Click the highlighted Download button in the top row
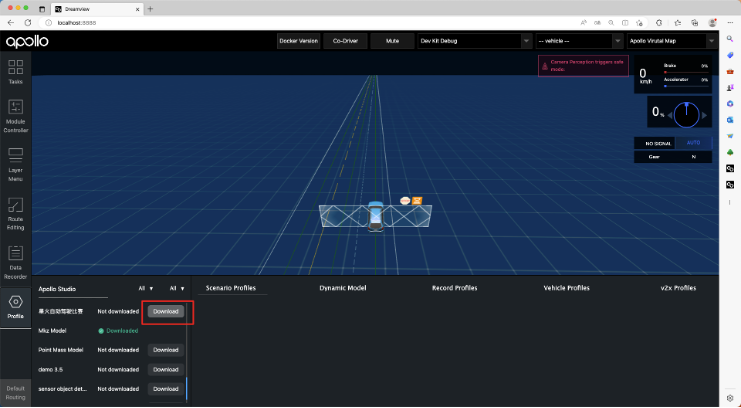The width and height of the screenshot is (741, 408). coord(165,312)
